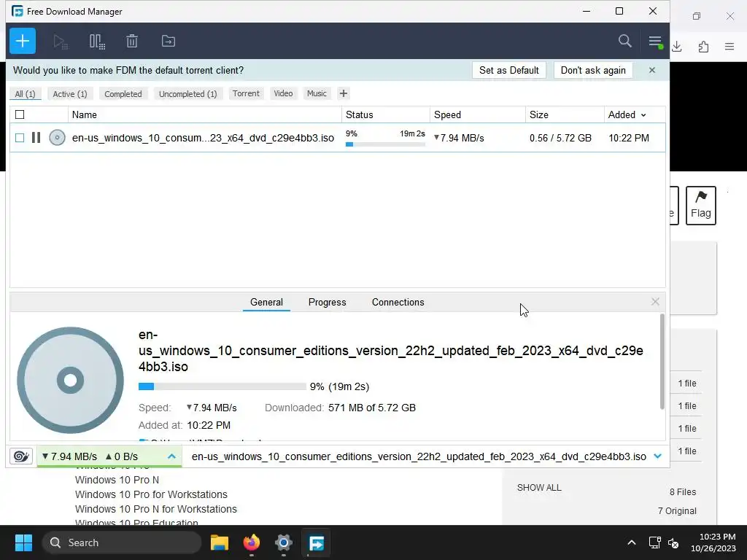Click the details panel vertical scrollbar
The image size is (747, 560).
point(662,362)
